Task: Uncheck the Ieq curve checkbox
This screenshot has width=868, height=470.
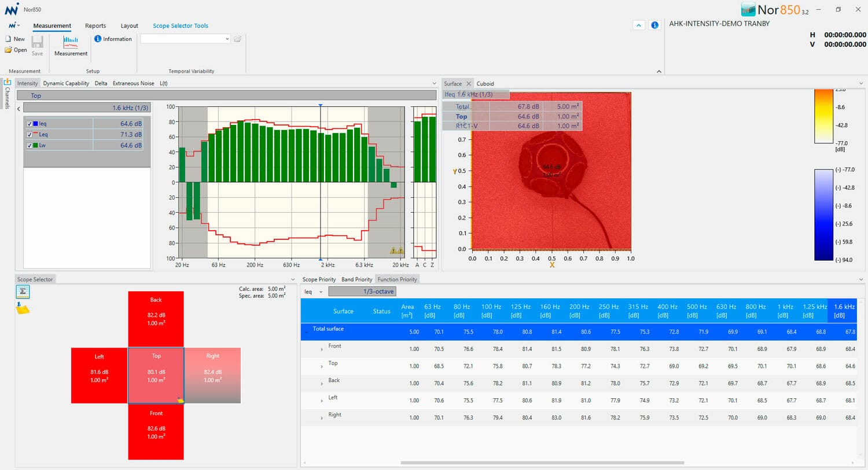Action: [30, 123]
